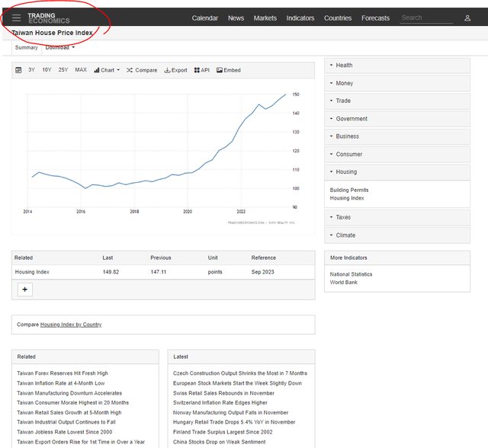
Task: Open Building Permits indicator link
Action: coord(348,190)
